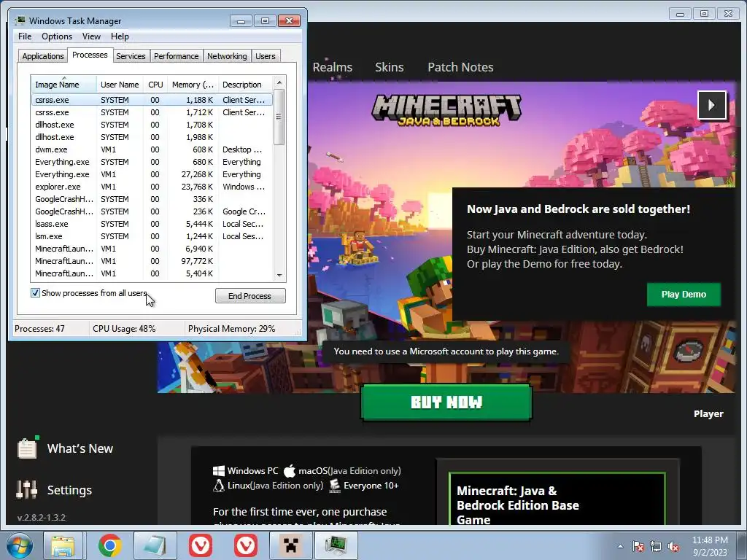The image size is (747, 560).
Task: Open the first Vivaldi taskbar icon
Action: coord(201,545)
